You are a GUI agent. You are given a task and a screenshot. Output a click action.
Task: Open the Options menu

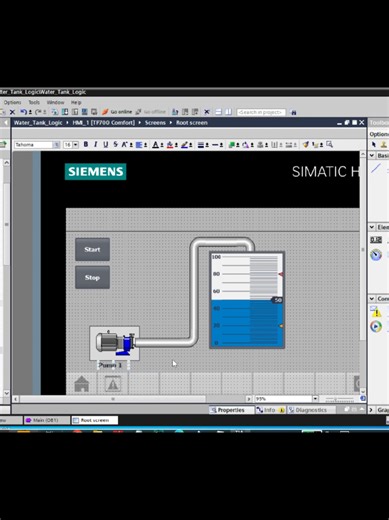coord(12,102)
